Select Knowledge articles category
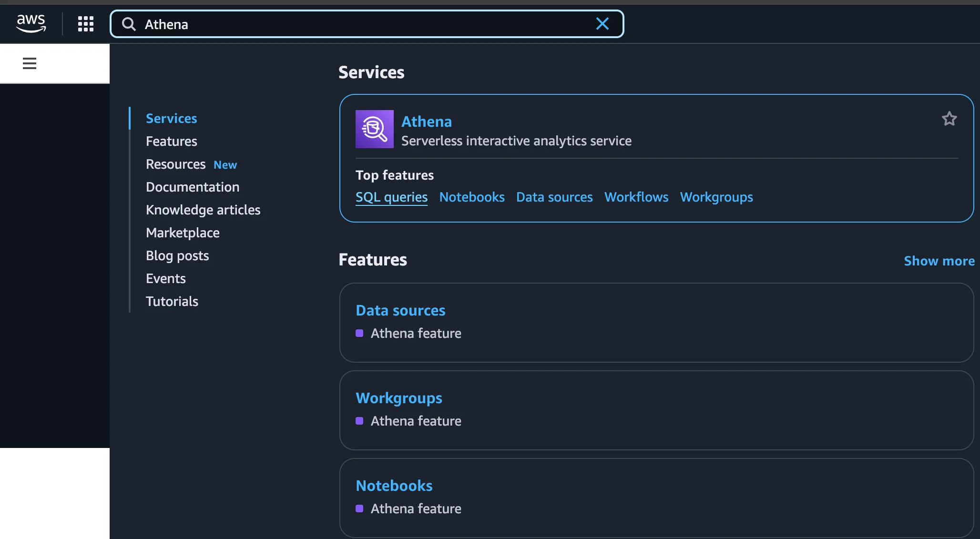Viewport: 980px width, 539px height. click(x=203, y=210)
